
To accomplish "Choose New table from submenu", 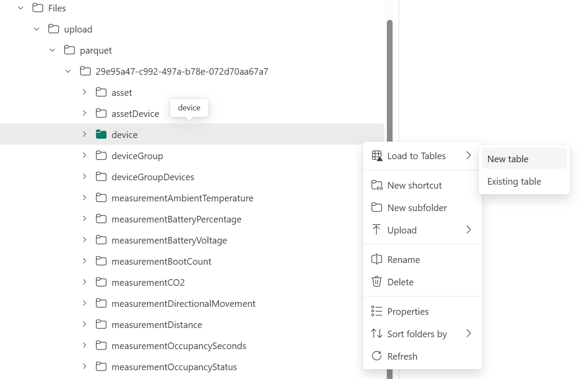I will [507, 159].
